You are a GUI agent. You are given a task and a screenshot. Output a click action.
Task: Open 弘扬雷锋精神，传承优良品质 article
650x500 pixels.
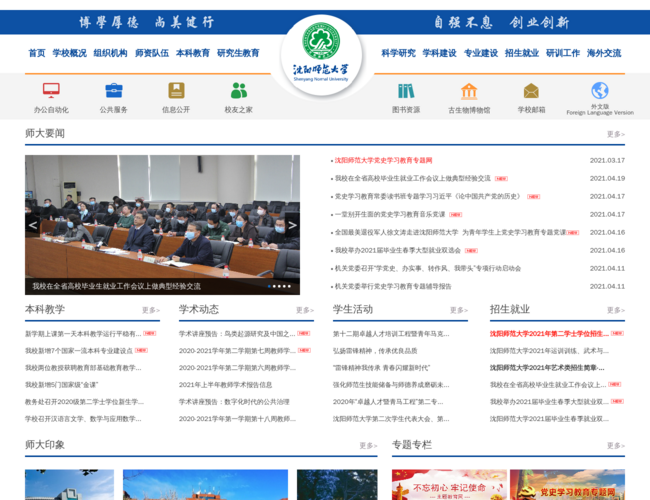click(375, 351)
